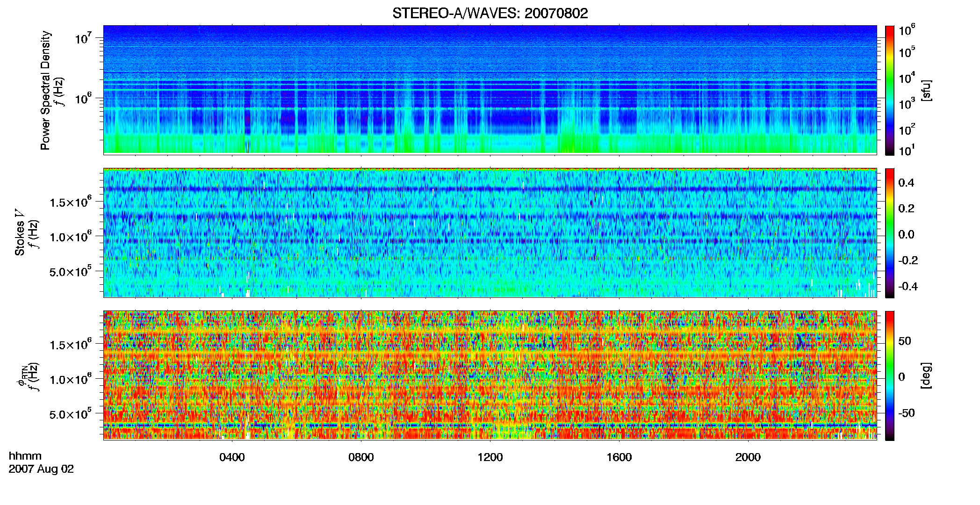Click the Power Spectral Density axis label
This screenshot has width=980, height=505.
point(45,90)
